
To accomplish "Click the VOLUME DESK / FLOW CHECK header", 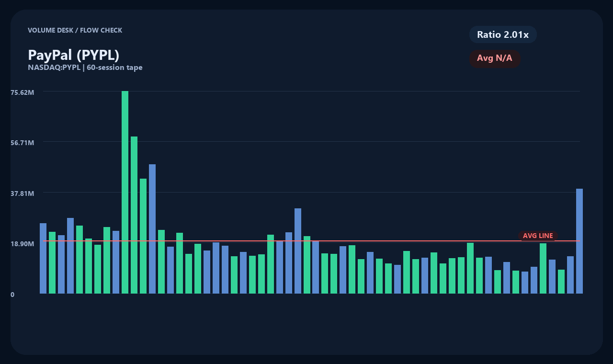I will (x=75, y=30).
